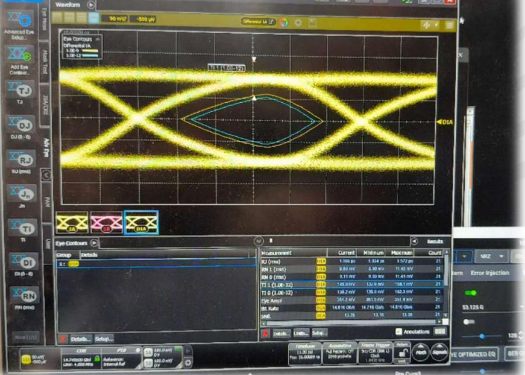This screenshot has width=525, height=375.
Task: Click the Limits button under Results
Action: tap(301, 333)
